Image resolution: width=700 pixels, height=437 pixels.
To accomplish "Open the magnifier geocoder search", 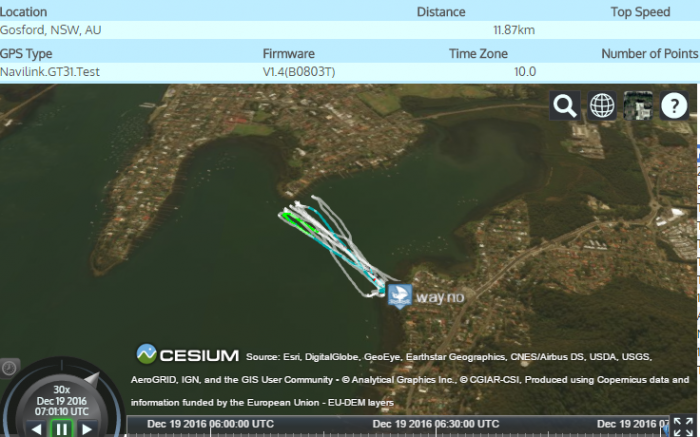I will [x=565, y=106].
